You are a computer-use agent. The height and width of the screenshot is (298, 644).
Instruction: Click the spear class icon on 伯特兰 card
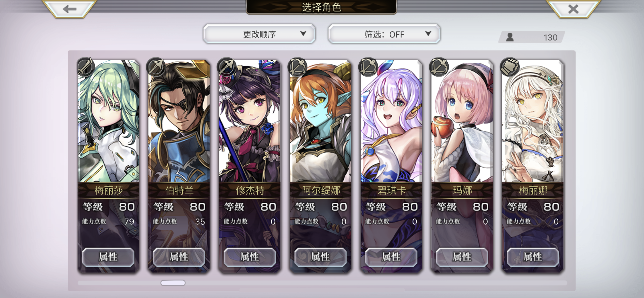(x=156, y=67)
